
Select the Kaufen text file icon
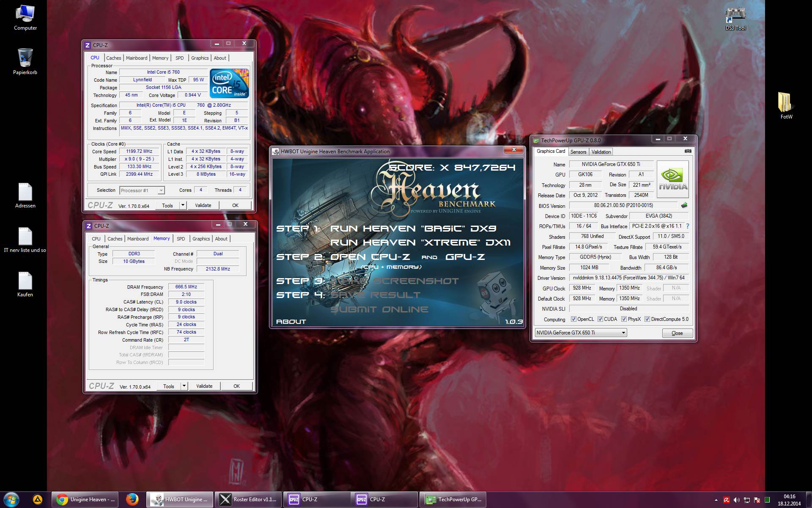click(x=25, y=284)
